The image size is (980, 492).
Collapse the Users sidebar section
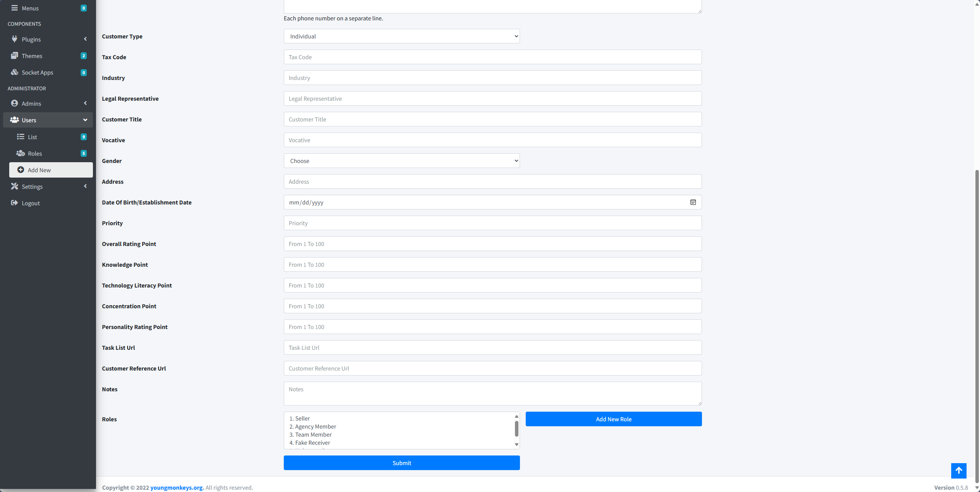click(48, 120)
